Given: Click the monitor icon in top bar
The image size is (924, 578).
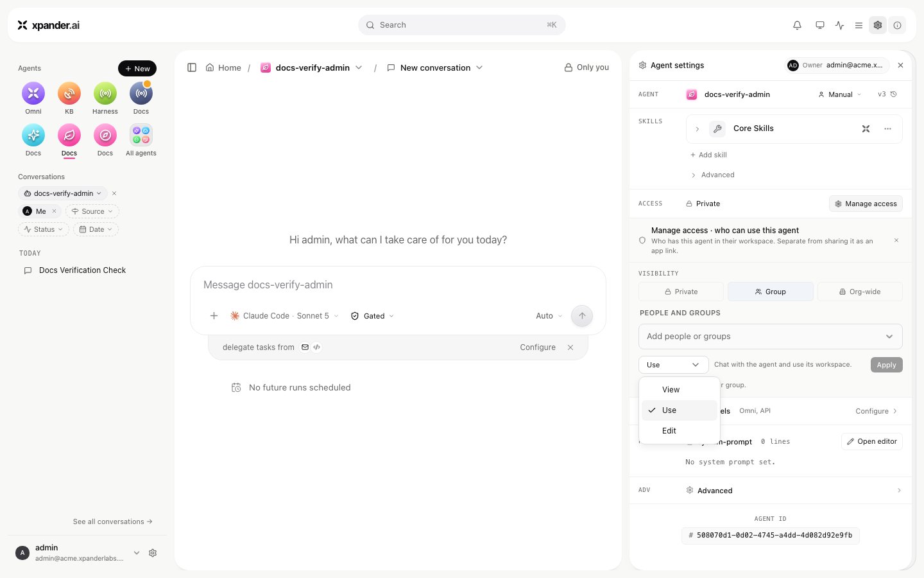Looking at the screenshot, I should point(820,25).
